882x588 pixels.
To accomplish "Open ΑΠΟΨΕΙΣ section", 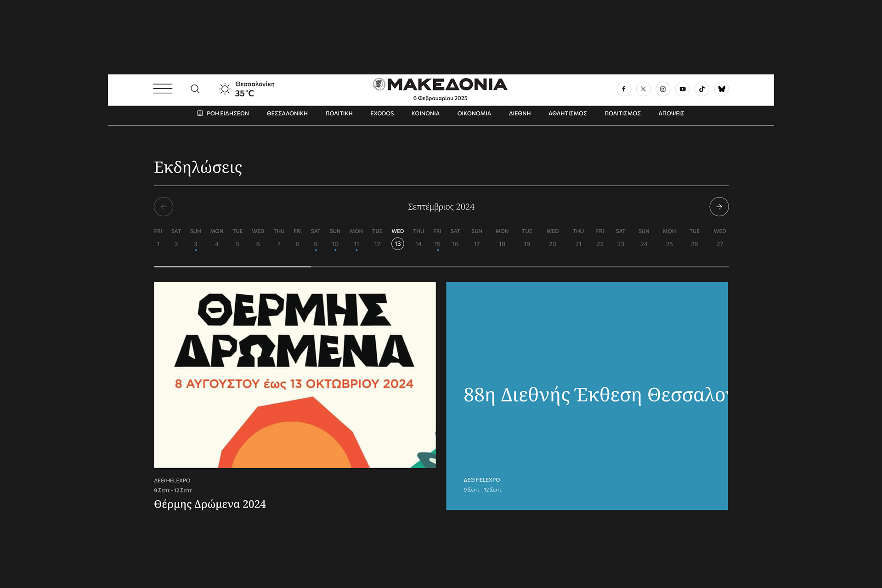I will tap(671, 113).
